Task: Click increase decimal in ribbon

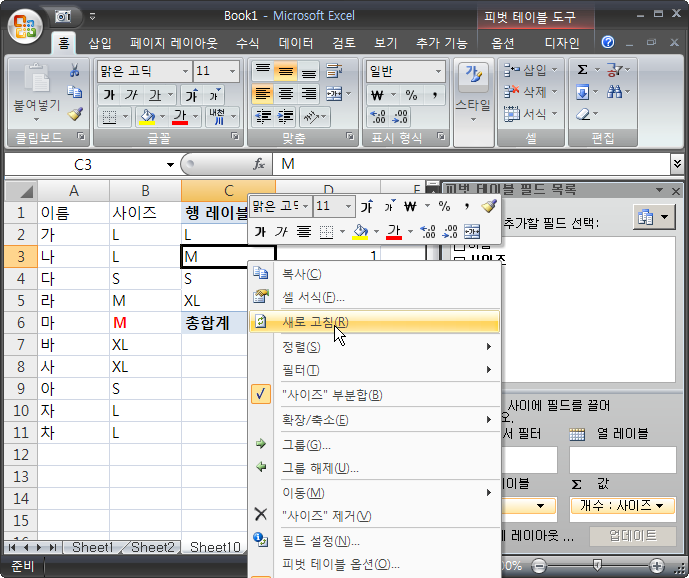Action: click(x=378, y=117)
